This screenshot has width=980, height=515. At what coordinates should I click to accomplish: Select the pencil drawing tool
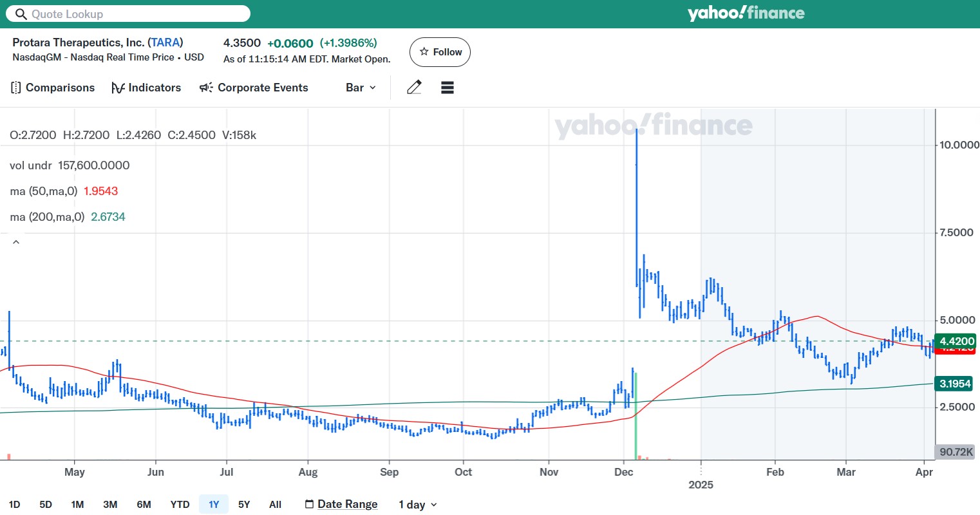pos(414,88)
